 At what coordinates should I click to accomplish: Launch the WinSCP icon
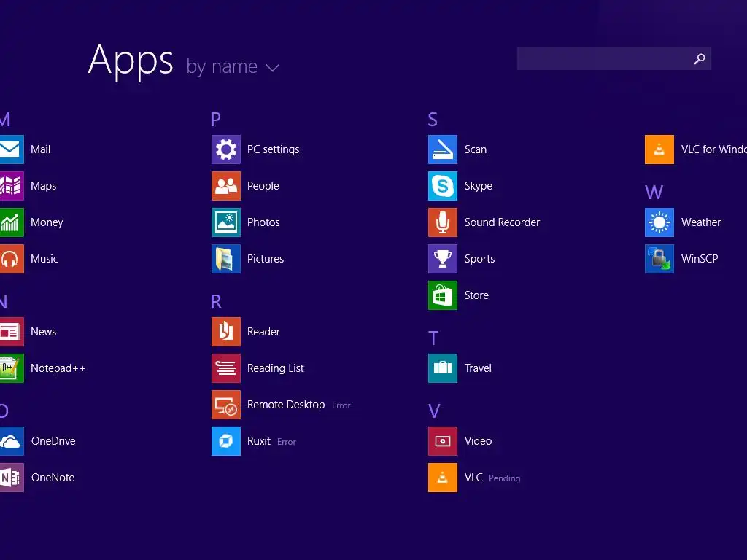(x=659, y=259)
